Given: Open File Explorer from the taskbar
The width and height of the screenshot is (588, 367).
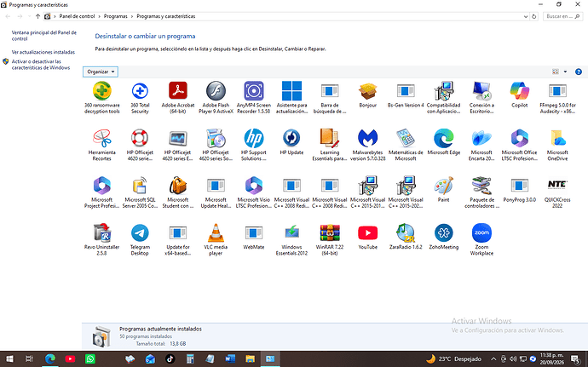Looking at the screenshot, I should (250, 359).
